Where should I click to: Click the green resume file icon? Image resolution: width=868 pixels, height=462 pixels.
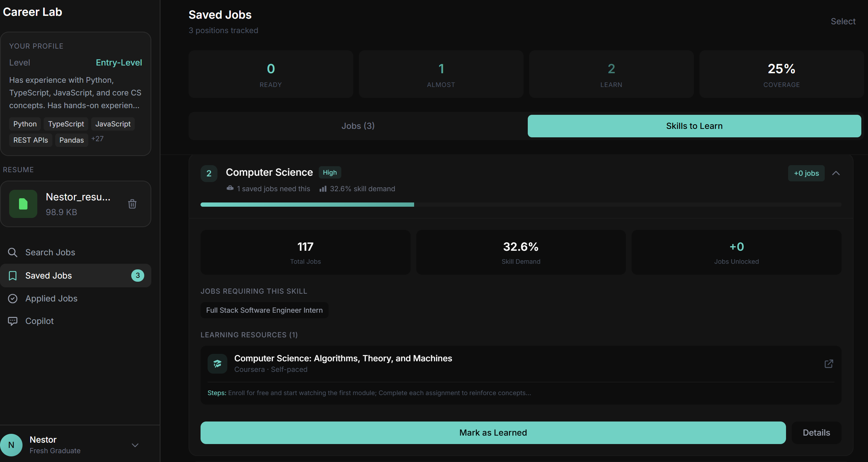[23, 204]
